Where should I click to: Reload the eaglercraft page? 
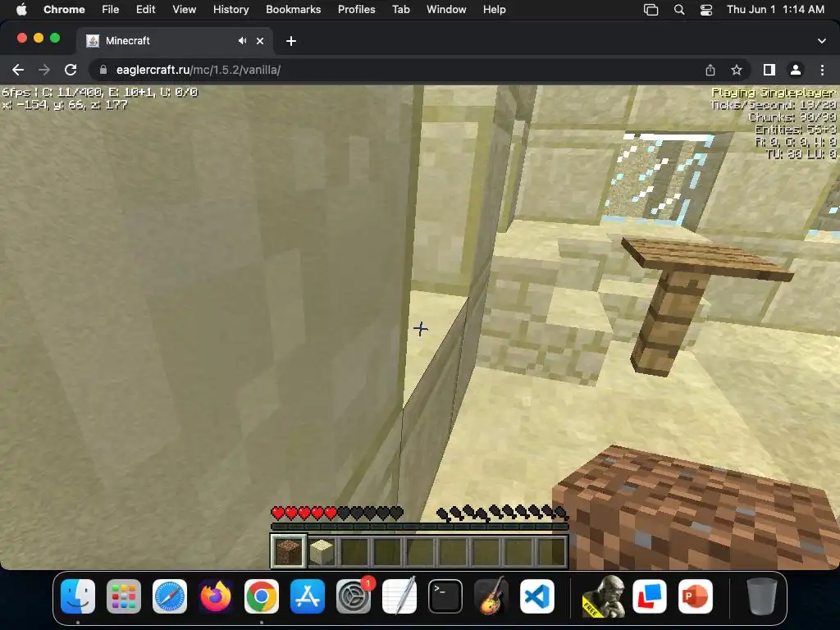(71, 70)
